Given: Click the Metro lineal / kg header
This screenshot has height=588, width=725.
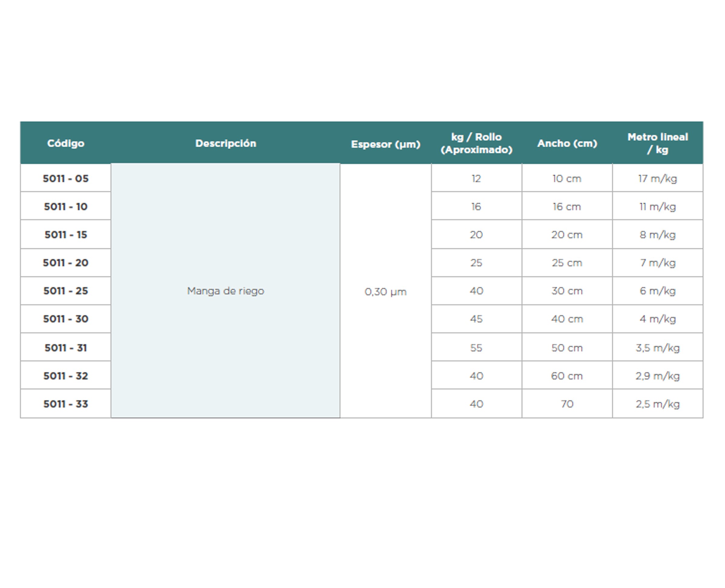Looking at the screenshot, I should pyautogui.click(x=657, y=143).
